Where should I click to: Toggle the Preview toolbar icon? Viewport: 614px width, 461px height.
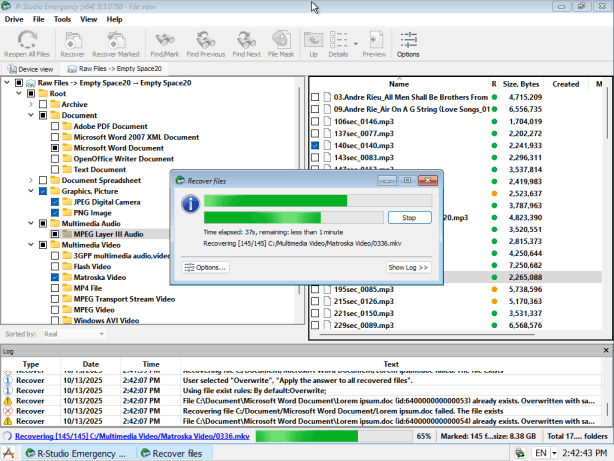coord(374,43)
